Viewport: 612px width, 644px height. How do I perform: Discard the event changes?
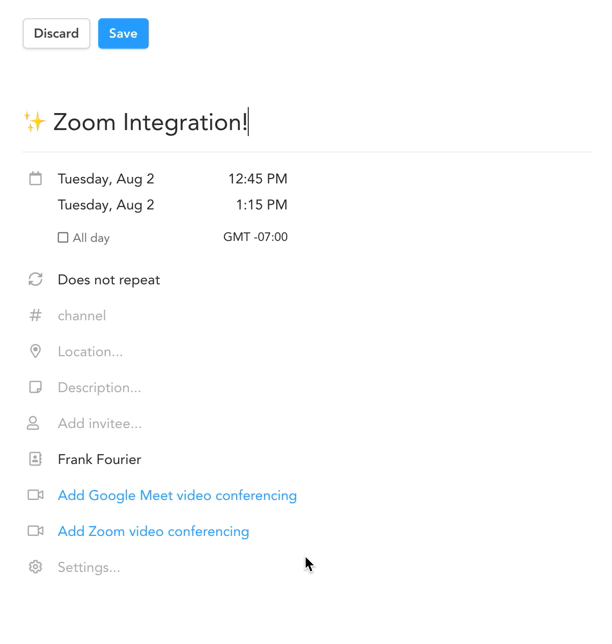56,34
